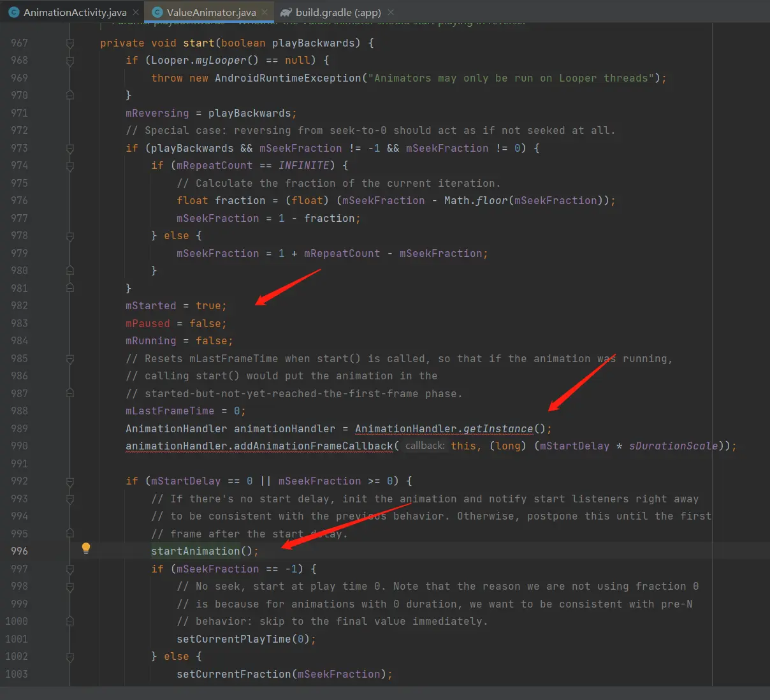
Task: Fold the mStartDelay if block at line 992
Action: click(x=70, y=481)
